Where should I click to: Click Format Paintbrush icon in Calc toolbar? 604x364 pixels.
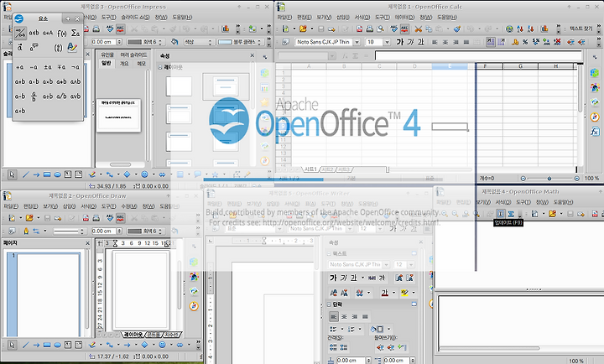(x=457, y=29)
